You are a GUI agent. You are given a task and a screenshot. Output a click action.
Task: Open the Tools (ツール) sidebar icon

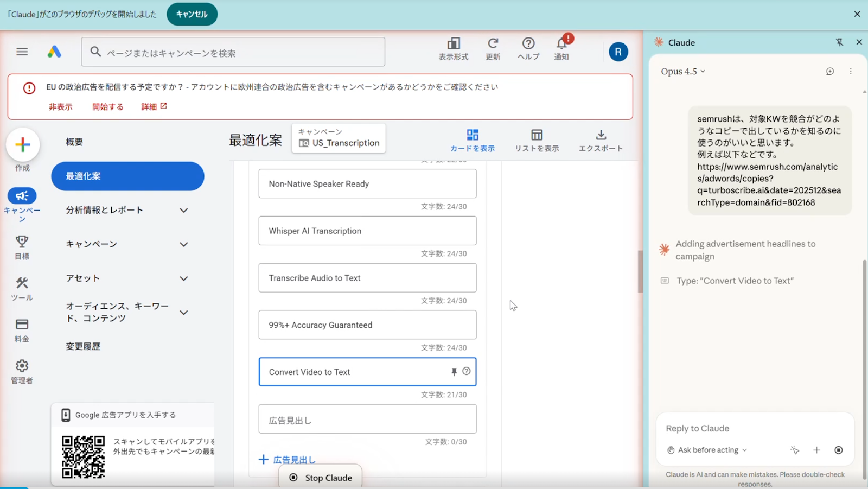(22, 283)
